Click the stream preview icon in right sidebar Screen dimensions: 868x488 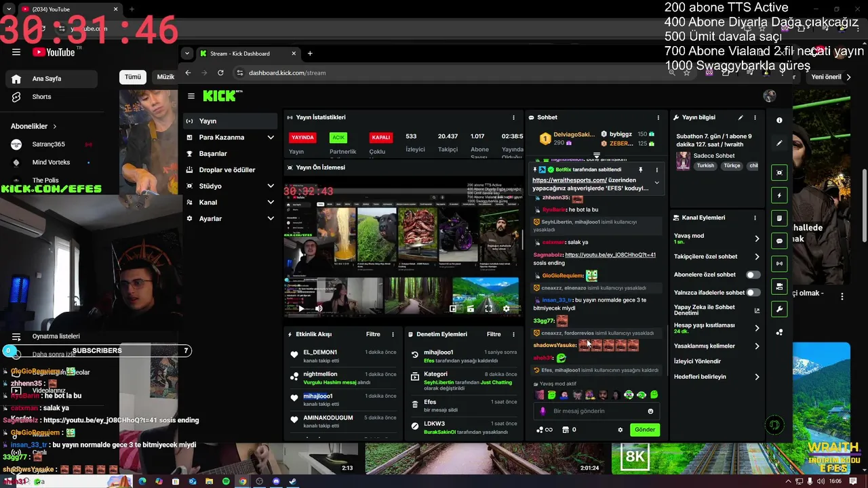(x=779, y=172)
